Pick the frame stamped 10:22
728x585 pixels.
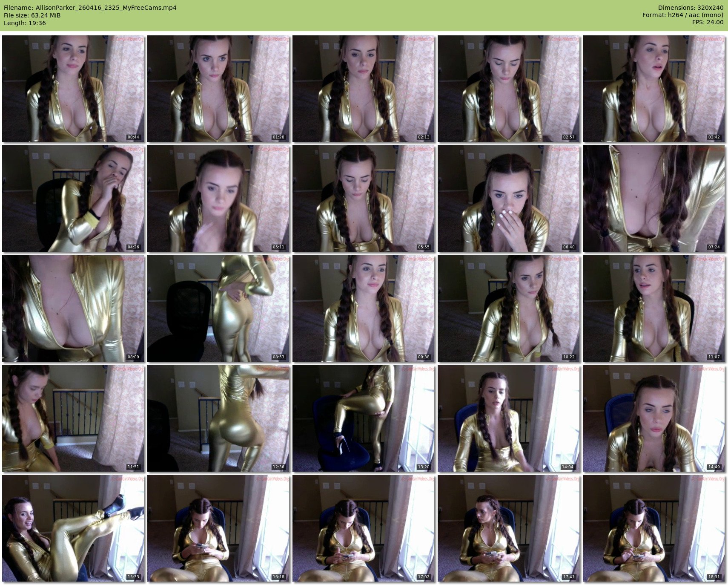coord(509,308)
